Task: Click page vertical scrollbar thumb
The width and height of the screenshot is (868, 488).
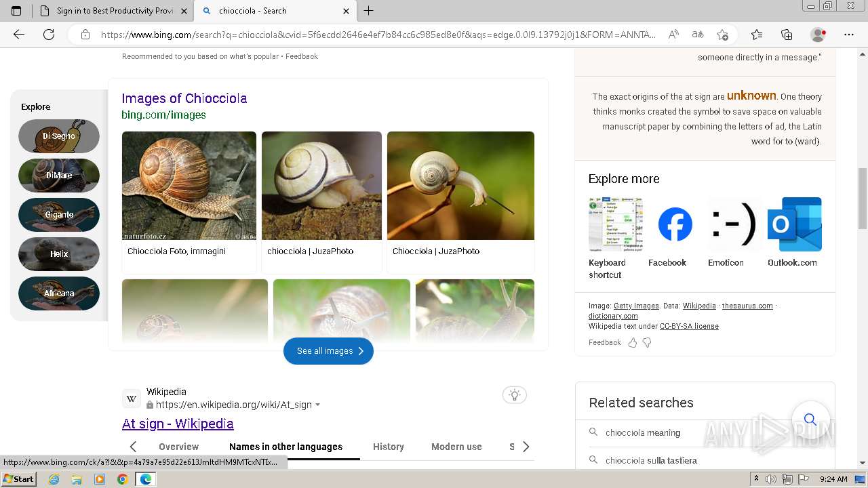Action: (x=863, y=198)
